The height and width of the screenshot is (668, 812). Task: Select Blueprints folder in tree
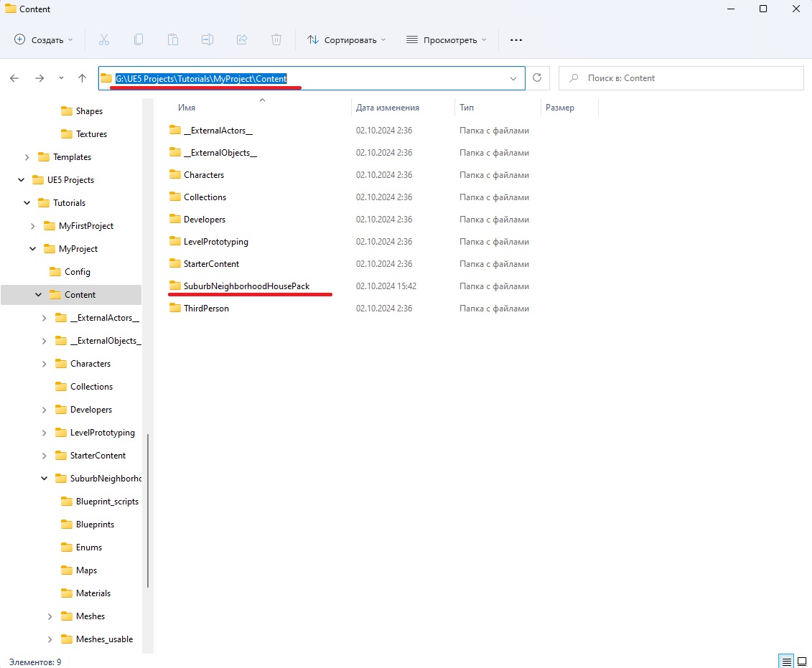pos(95,524)
